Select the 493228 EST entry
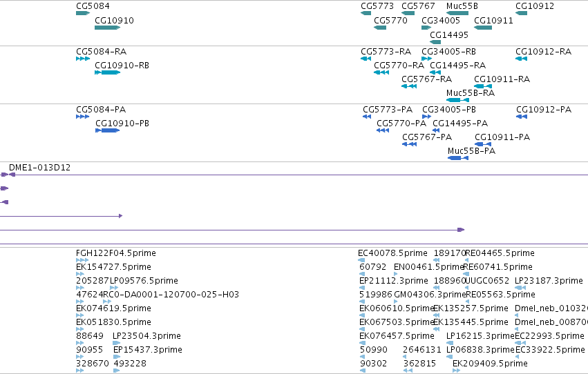The image size is (588, 374). (x=116, y=371)
